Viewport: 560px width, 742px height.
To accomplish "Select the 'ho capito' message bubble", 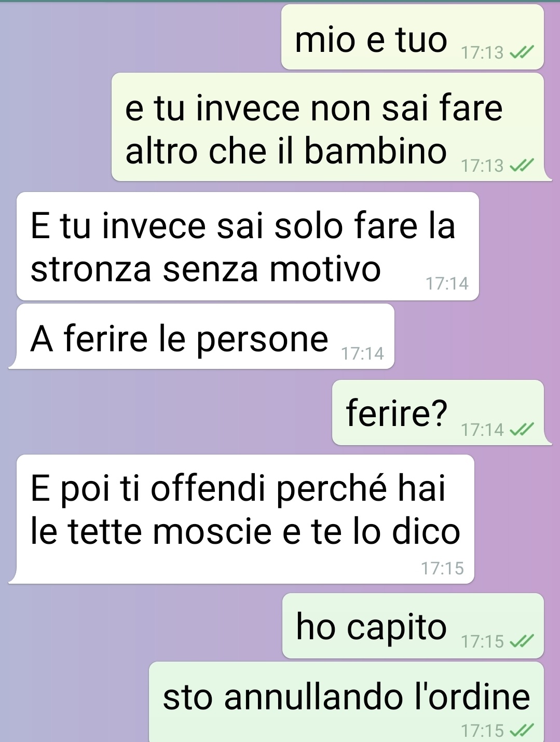I will 413,626.
